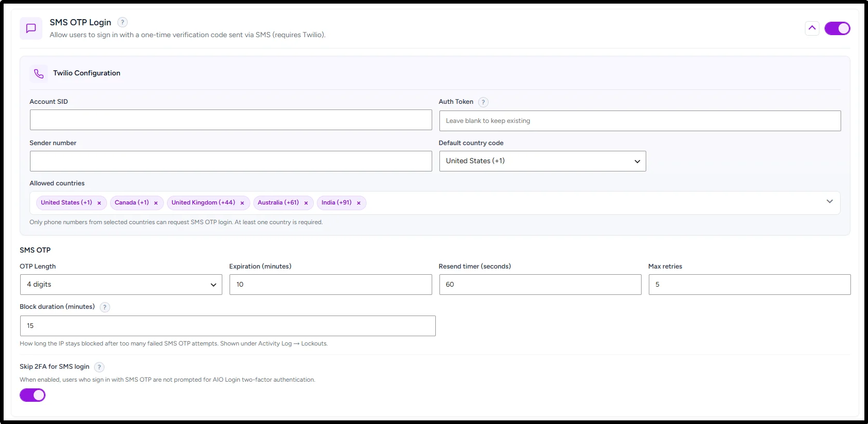The height and width of the screenshot is (424, 868).
Task: Click the Auth Token input field
Action: [x=640, y=121]
